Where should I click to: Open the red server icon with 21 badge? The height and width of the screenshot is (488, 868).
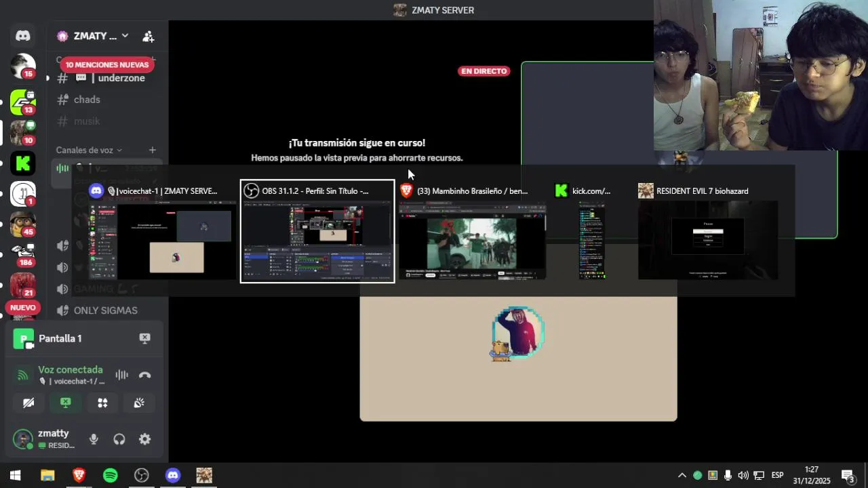23,285
